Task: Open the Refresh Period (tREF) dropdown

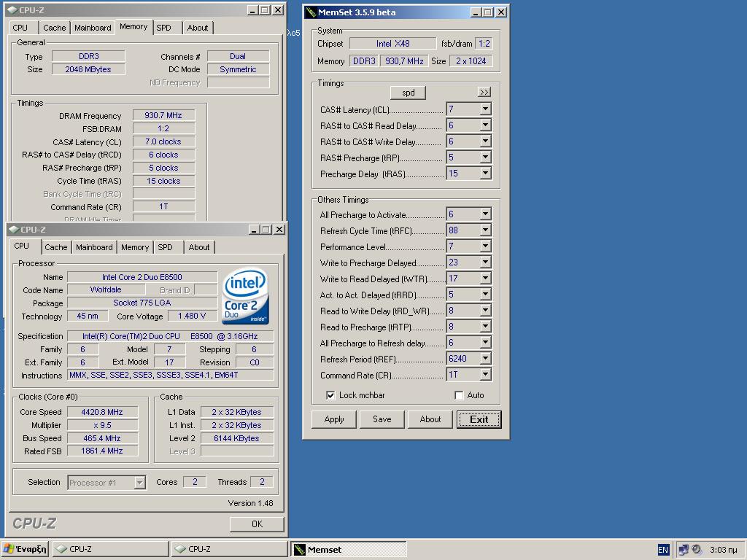Action: click(485, 359)
